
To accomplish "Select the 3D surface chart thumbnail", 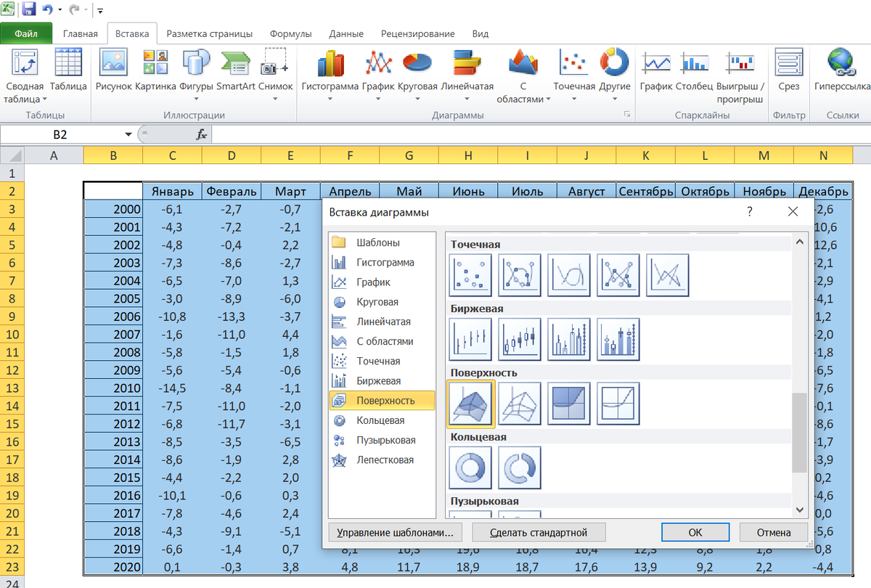I will (470, 403).
